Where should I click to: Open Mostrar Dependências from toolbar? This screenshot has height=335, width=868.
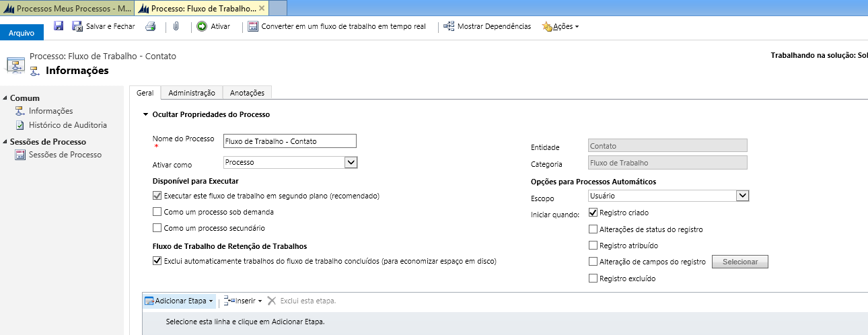point(487,27)
